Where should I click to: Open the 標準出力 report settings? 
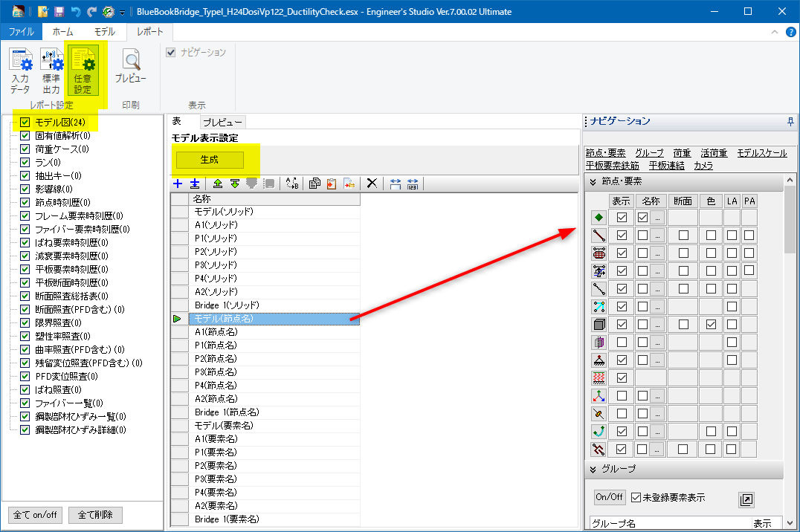pyautogui.click(x=51, y=71)
